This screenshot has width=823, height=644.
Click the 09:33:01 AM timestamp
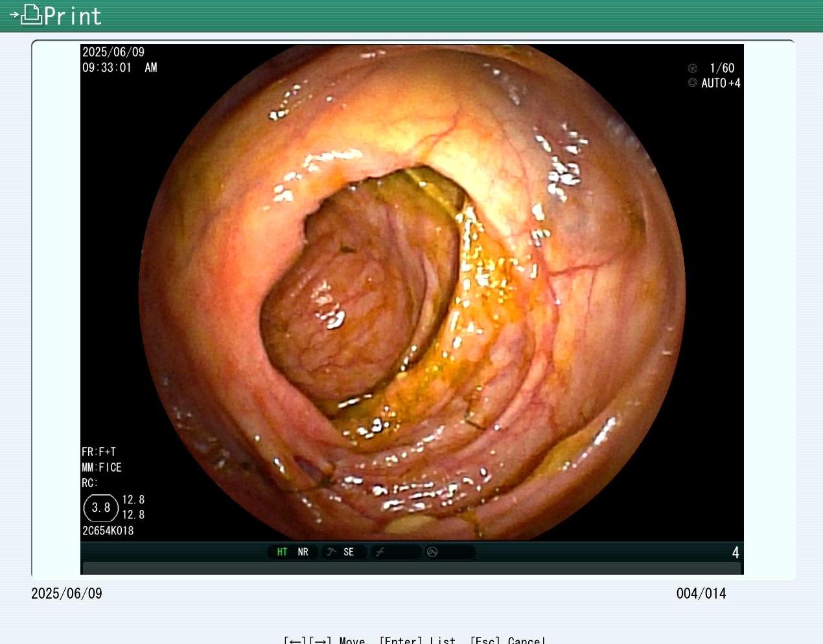pyautogui.click(x=120, y=67)
